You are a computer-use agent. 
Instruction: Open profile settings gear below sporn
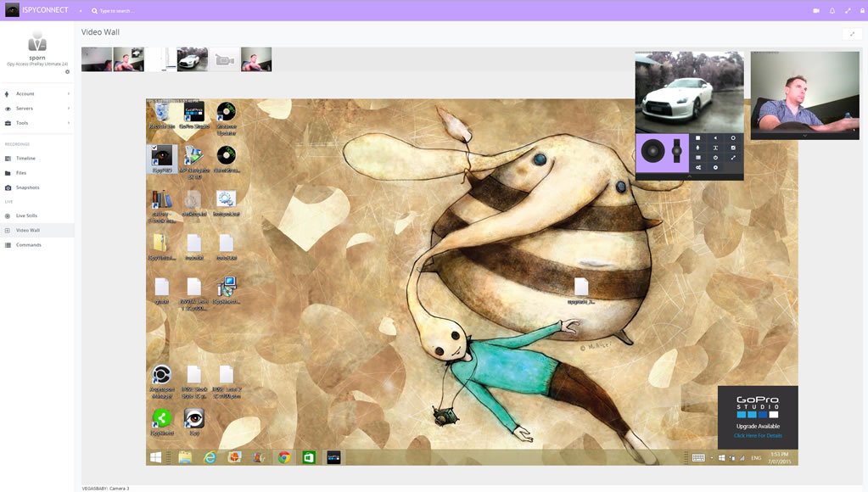click(68, 71)
